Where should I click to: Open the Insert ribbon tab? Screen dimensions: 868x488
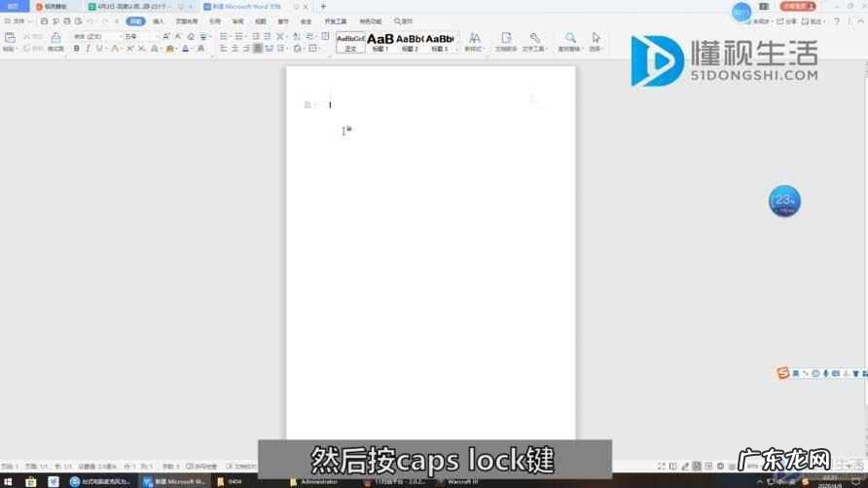(159, 21)
